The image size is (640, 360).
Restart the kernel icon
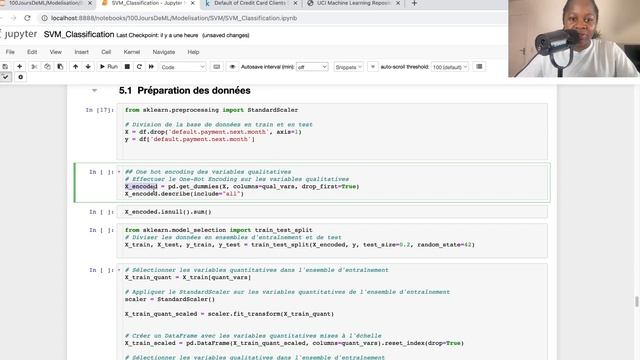(x=139, y=67)
